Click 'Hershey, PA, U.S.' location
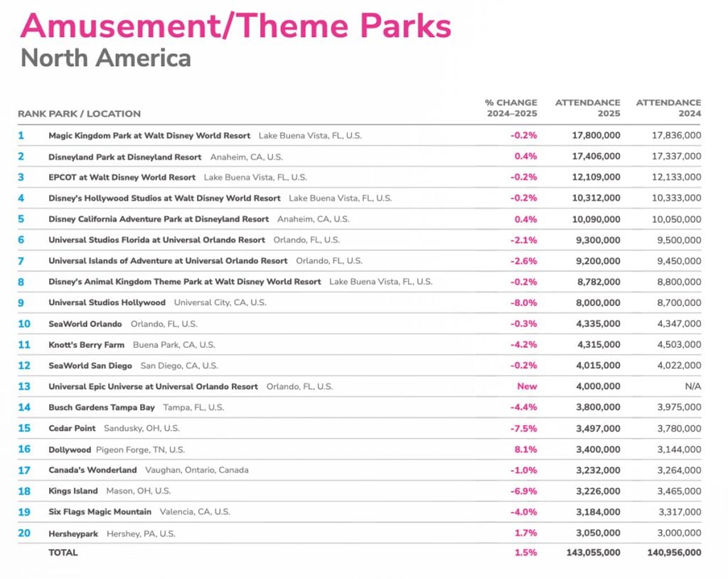The width and height of the screenshot is (728, 579). pos(141,534)
